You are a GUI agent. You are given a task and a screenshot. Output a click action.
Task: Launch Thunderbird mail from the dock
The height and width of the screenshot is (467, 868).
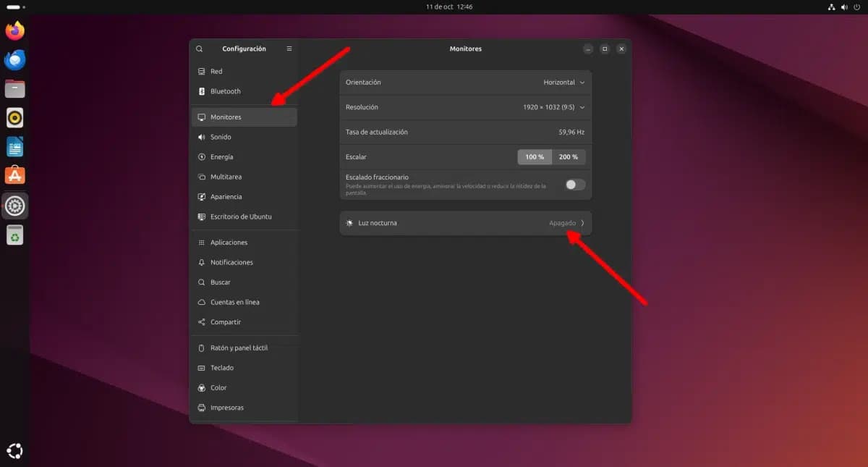[15, 60]
